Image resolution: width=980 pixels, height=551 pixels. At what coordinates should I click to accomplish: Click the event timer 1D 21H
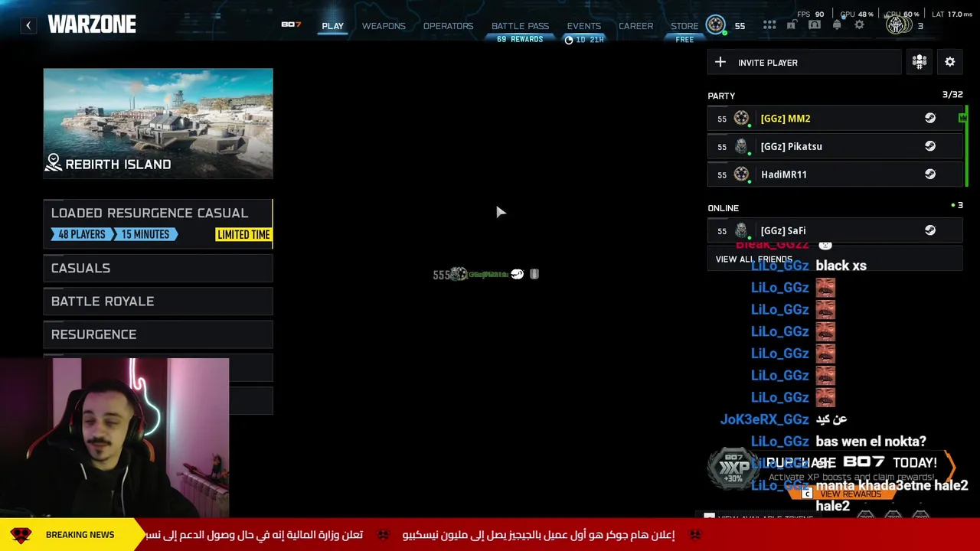click(x=584, y=40)
